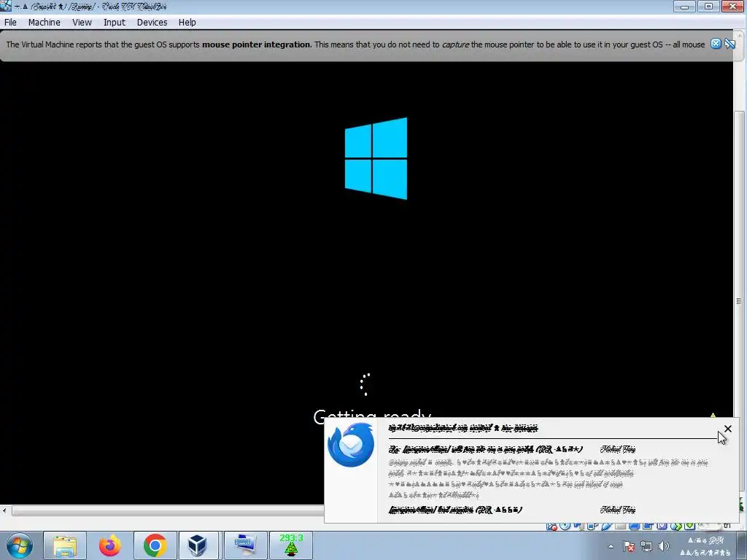
Task: Click the display indicator in VirtualBox status bar
Action: pos(634,526)
